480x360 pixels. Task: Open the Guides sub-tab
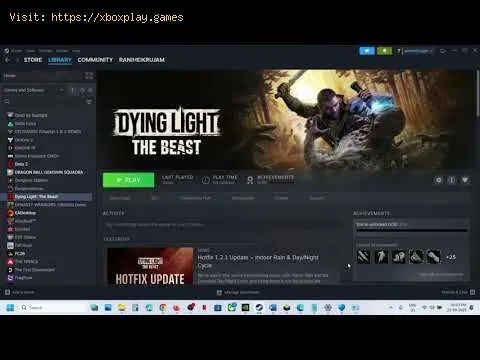(281, 198)
